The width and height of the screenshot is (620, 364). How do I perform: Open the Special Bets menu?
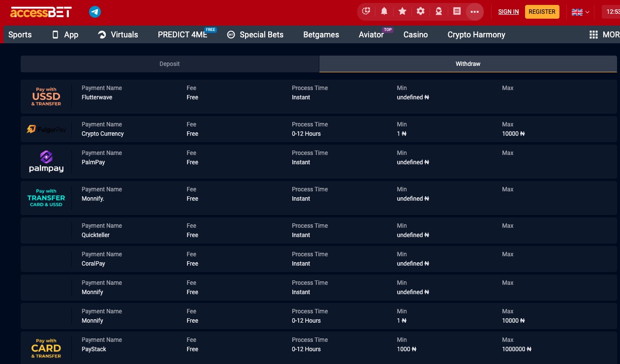pyautogui.click(x=262, y=34)
